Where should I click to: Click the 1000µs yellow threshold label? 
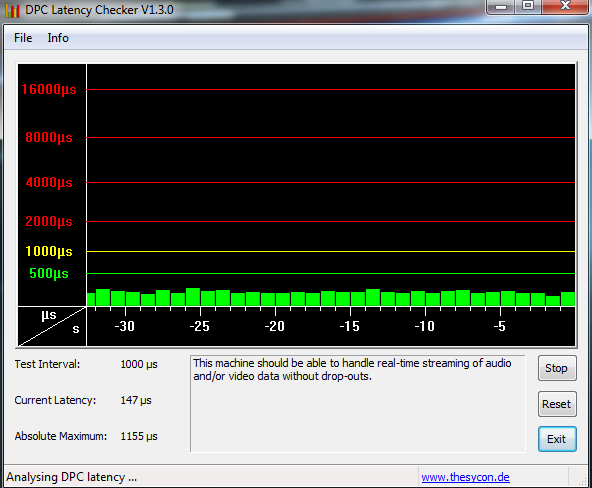49,251
